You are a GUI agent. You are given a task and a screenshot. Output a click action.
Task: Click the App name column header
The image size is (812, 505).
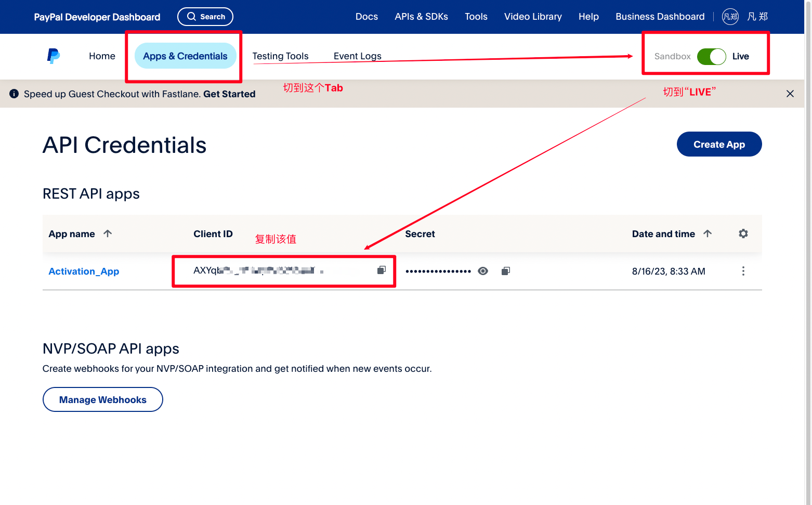(x=72, y=234)
